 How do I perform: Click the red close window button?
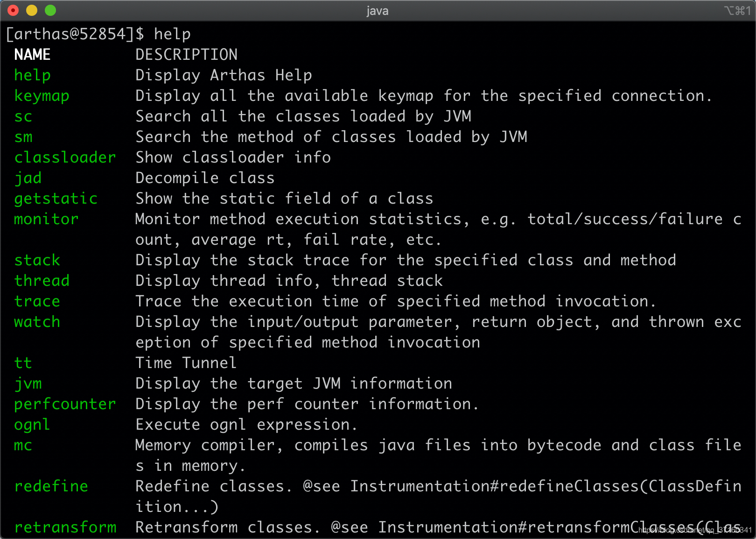pos(14,10)
